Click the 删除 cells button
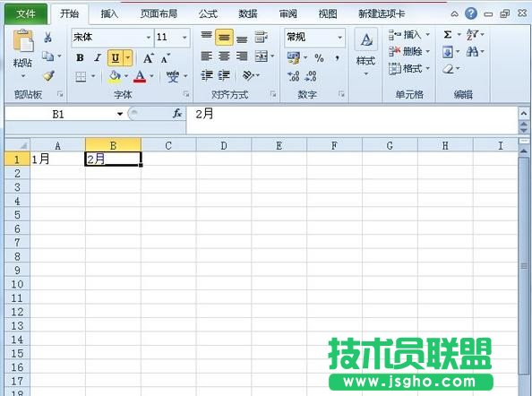 point(409,52)
